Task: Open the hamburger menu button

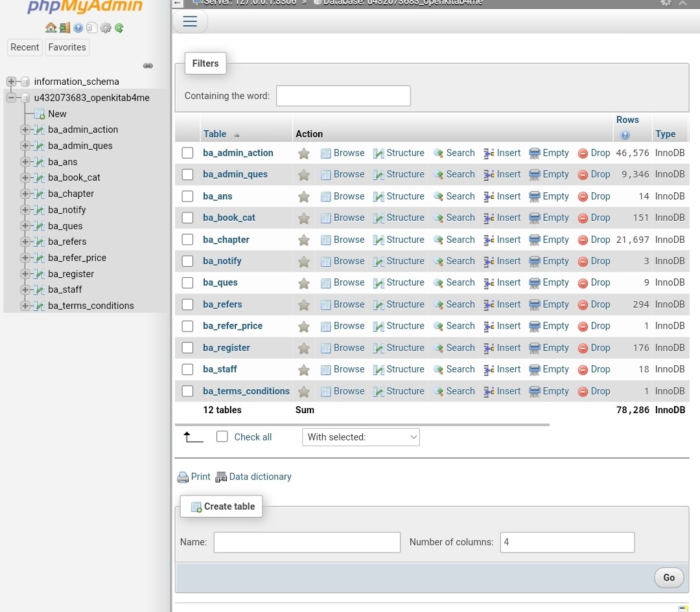Action: [x=190, y=21]
